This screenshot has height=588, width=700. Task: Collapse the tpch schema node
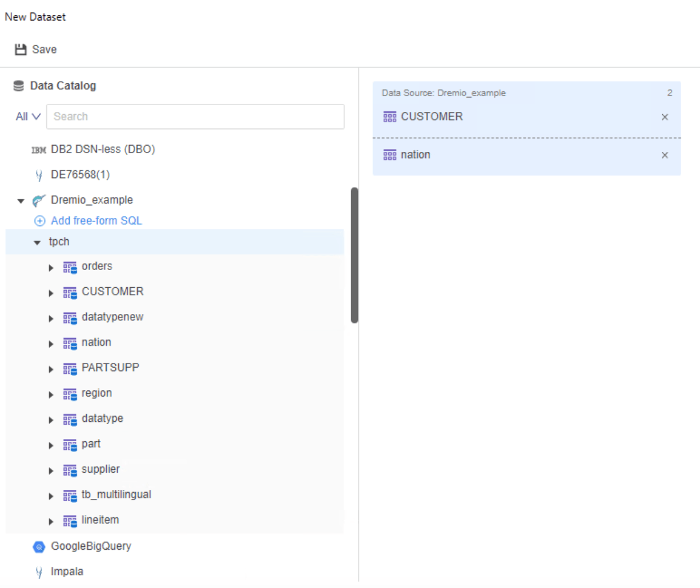37,243
